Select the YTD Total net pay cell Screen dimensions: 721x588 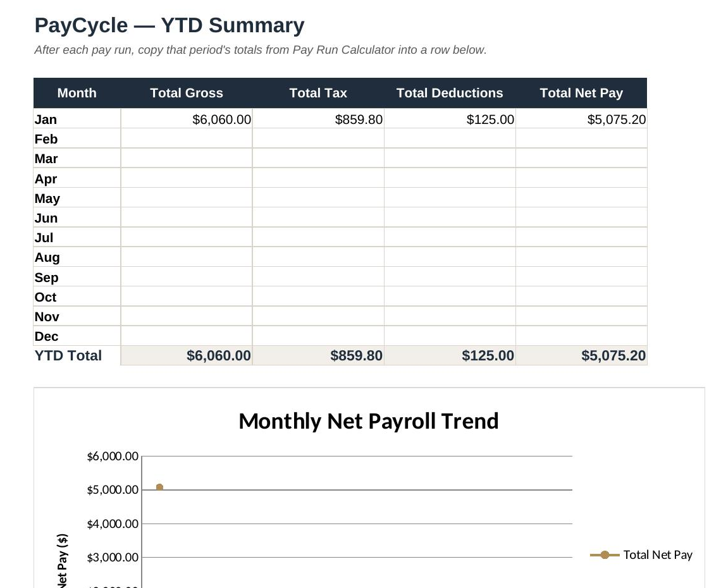coord(581,355)
